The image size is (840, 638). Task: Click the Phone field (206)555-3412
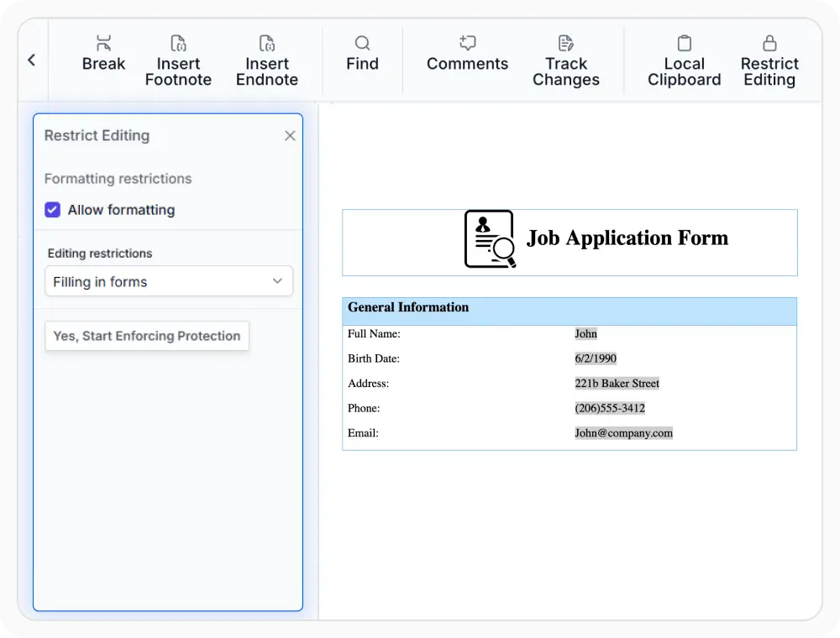610,408
